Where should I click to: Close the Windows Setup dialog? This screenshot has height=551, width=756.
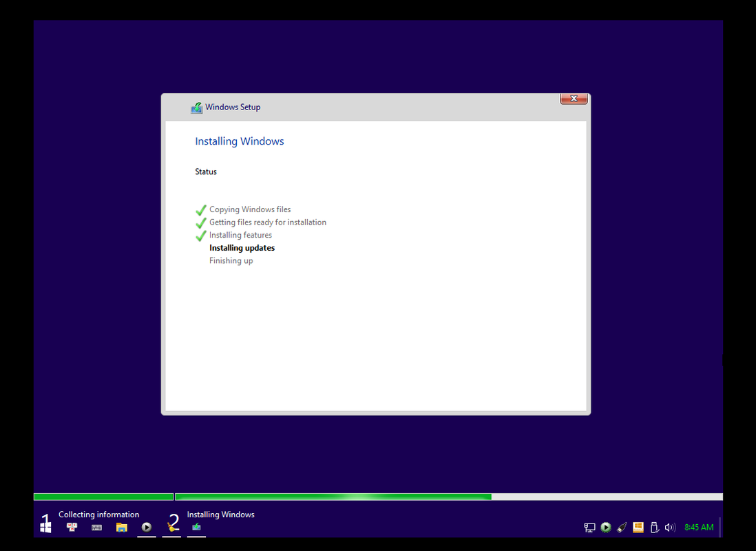pyautogui.click(x=574, y=98)
